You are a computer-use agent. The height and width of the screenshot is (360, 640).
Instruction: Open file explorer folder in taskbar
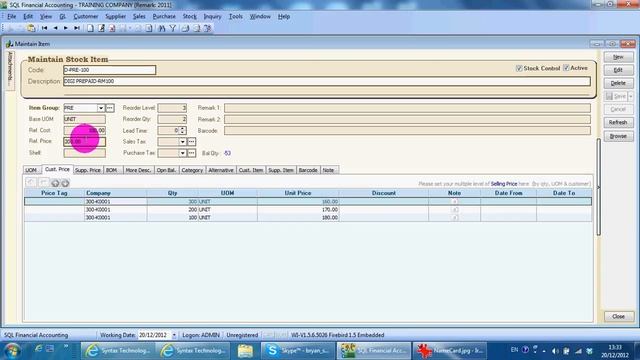pos(245,351)
